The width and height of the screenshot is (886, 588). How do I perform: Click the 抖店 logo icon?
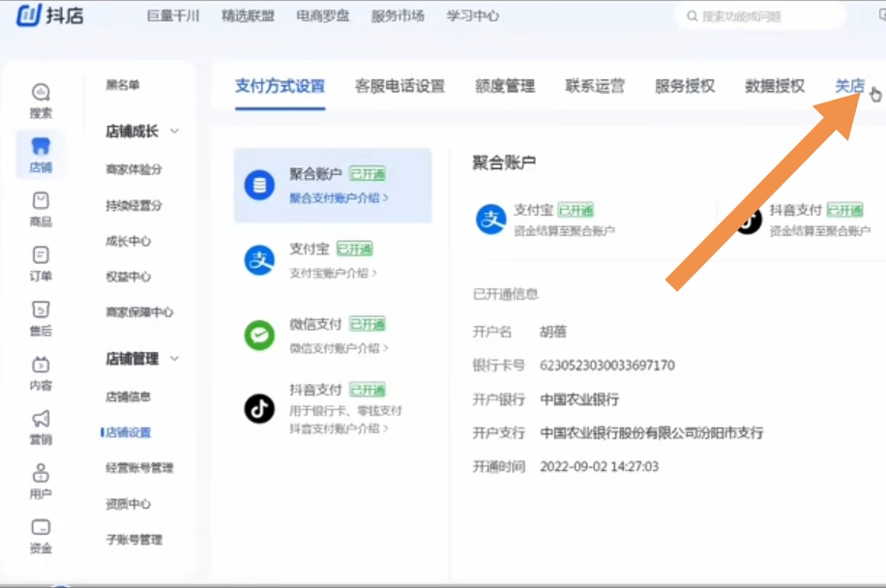[x=28, y=15]
